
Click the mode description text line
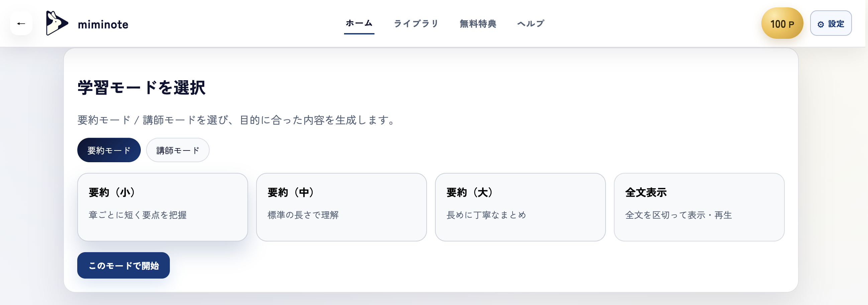pyautogui.click(x=236, y=120)
